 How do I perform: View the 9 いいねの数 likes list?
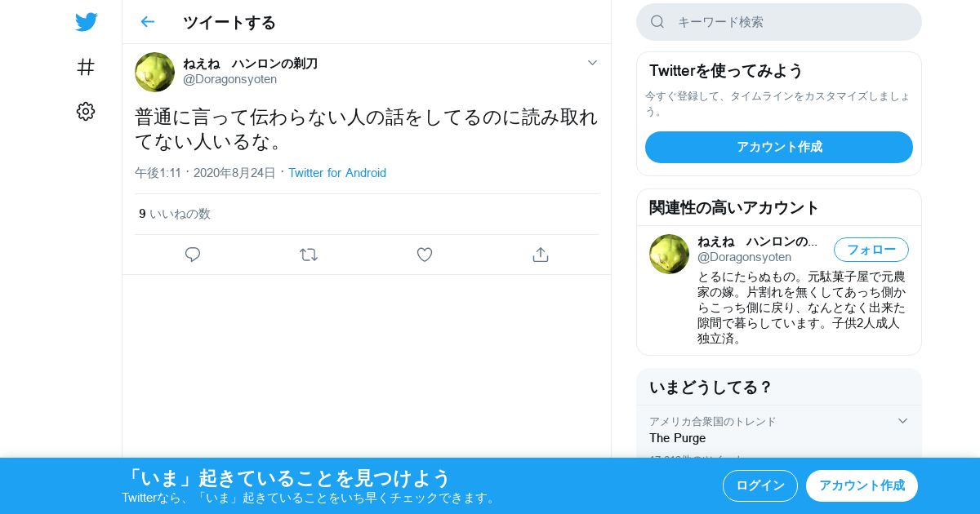175,214
